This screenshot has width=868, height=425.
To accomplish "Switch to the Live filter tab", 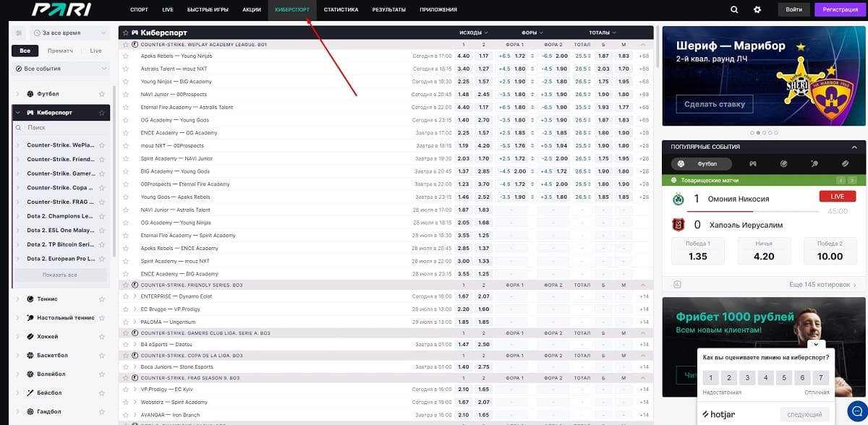I will tap(95, 51).
